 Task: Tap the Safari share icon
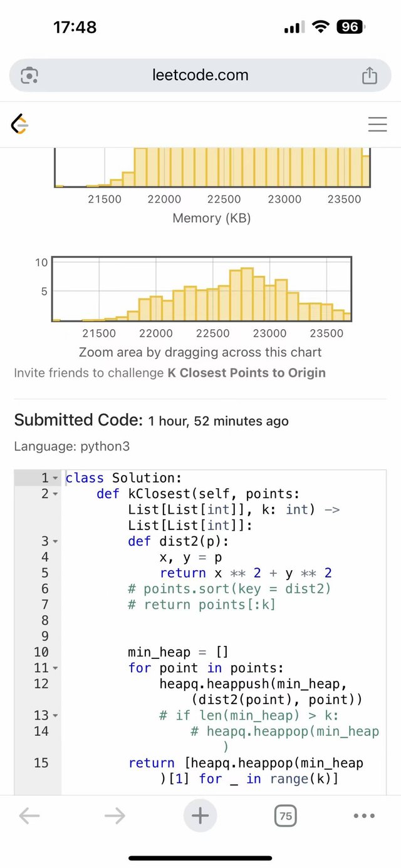tap(370, 75)
